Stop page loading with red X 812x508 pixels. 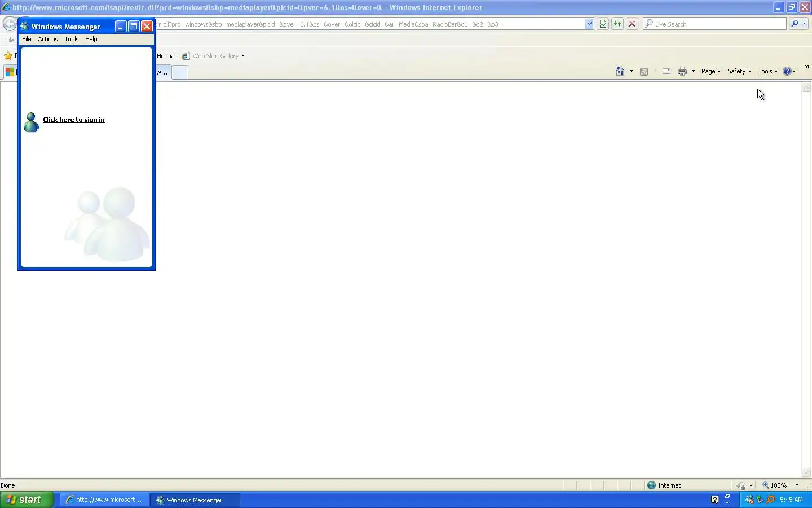click(x=632, y=24)
